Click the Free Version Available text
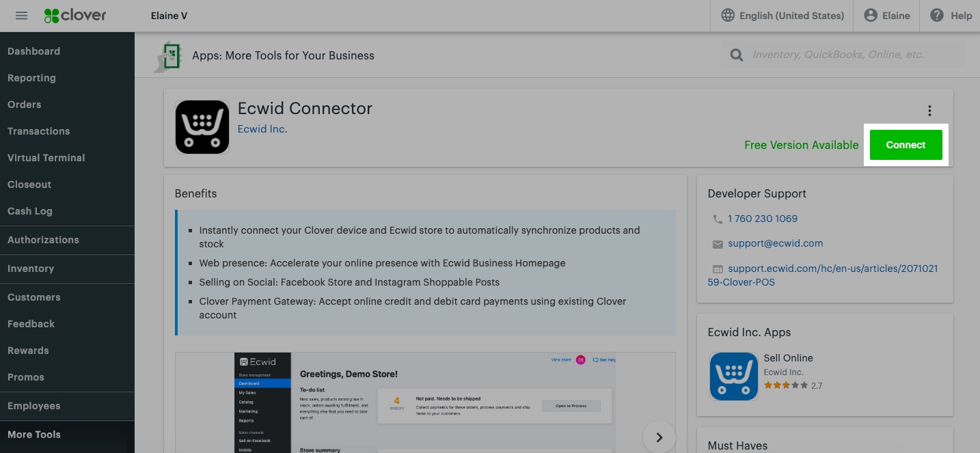 tap(801, 145)
